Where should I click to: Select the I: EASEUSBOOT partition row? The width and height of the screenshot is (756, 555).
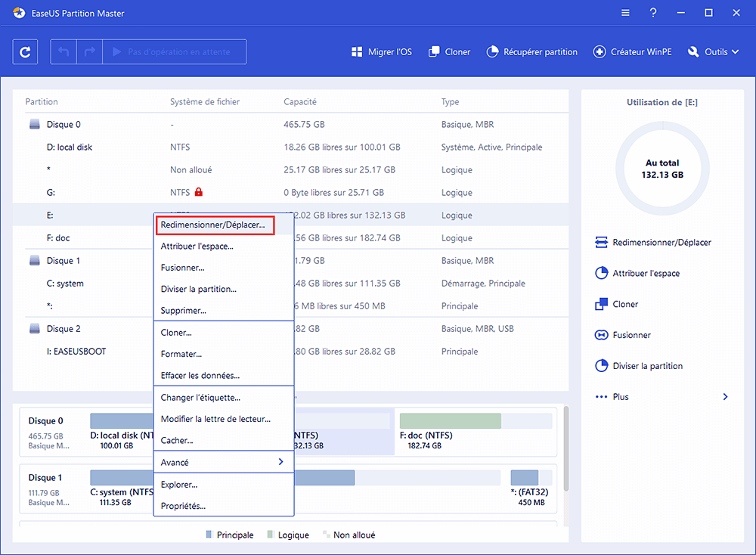pos(291,351)
